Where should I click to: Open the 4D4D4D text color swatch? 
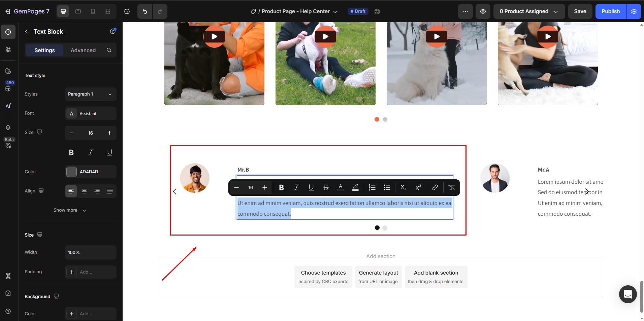click(x=71, y=172)
